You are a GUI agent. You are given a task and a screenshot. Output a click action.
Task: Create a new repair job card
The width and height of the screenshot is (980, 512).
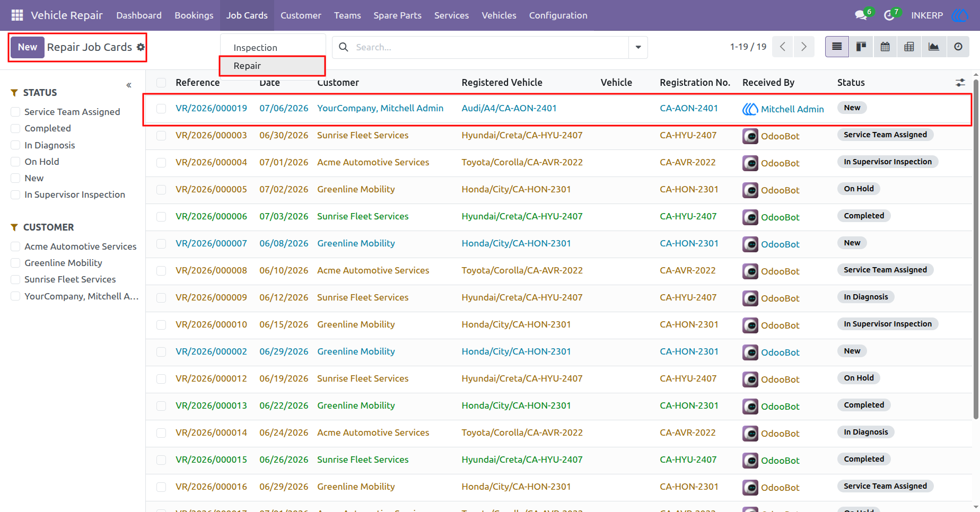click(28, 47)
